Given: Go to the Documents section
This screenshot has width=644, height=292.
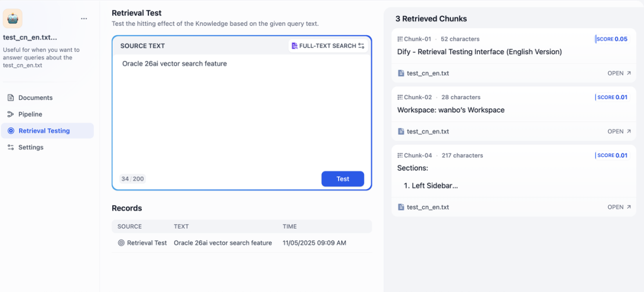Looking at the screenshot, I should pos(35,97).
